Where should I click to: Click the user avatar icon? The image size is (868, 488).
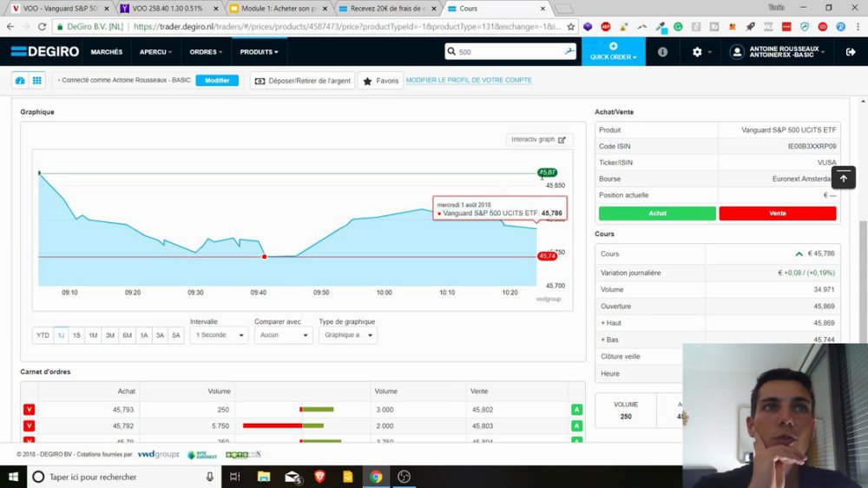(736, 51)
